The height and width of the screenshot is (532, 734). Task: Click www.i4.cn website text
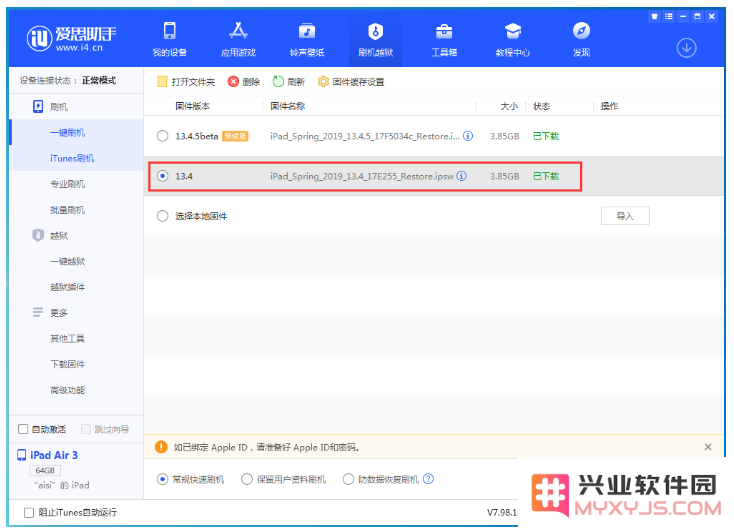click(x=79, y=48)
